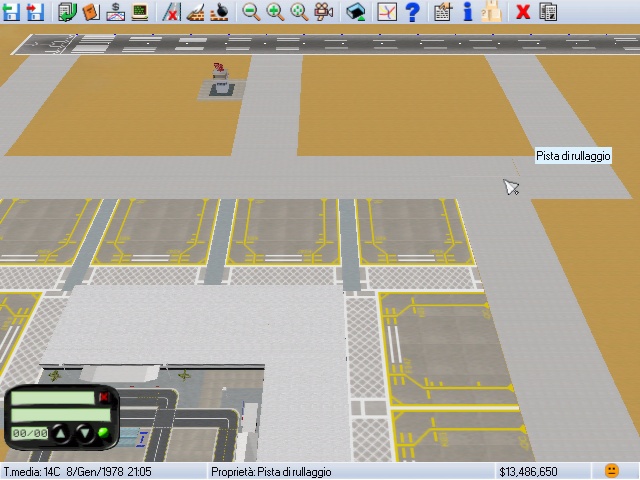Click the red X toolbar icon
This screenshot has width=640, height=480.
(523, 11)
